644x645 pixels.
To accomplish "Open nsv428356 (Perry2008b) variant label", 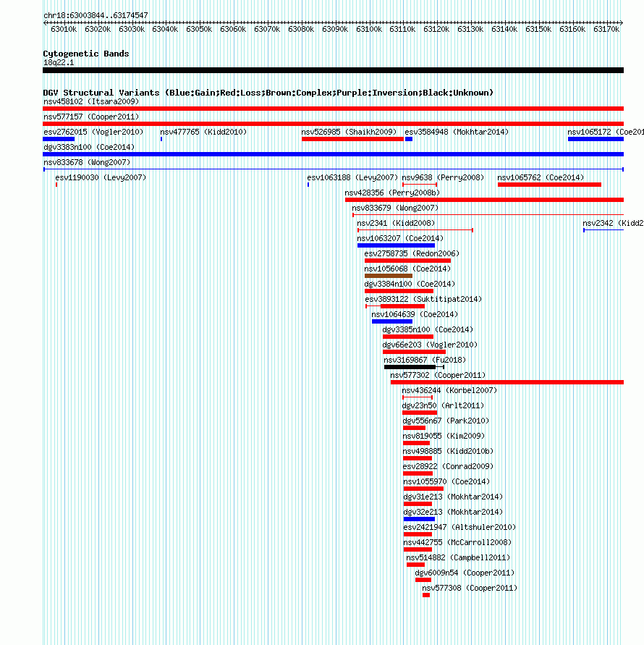I will click(x=392, y=193).
